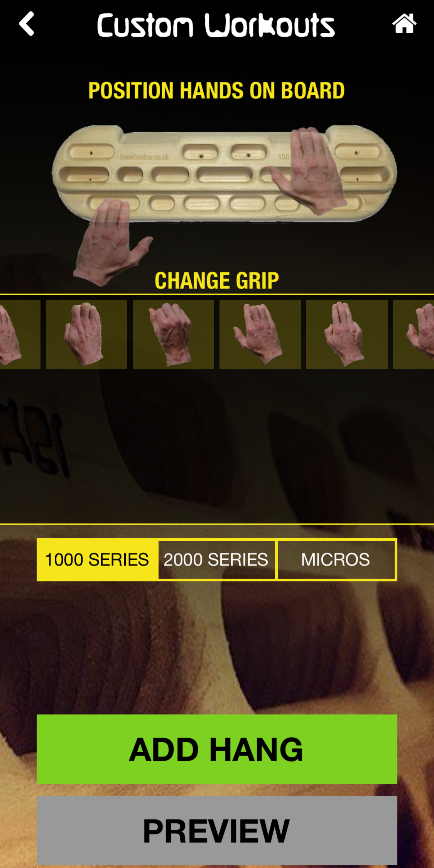Tap the top-right jug pocket on the board
The width and height of the screenshot is (434, 868).
pos(358,151)
